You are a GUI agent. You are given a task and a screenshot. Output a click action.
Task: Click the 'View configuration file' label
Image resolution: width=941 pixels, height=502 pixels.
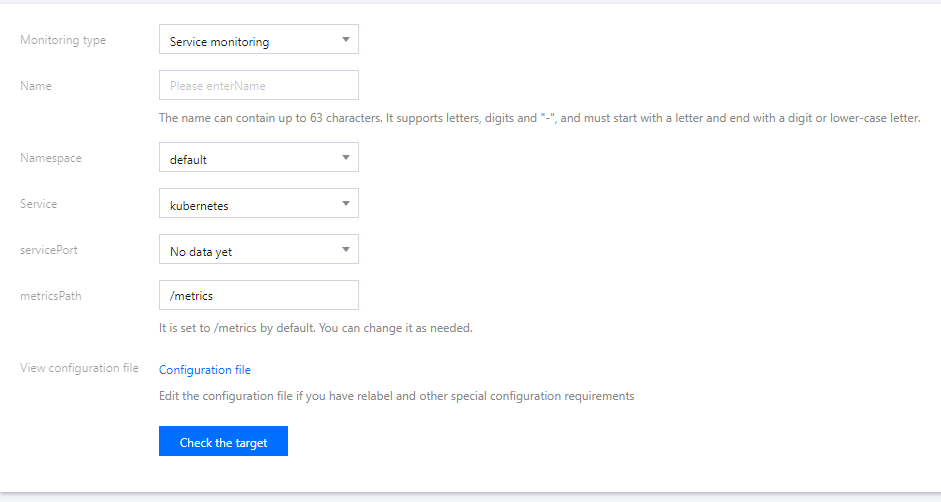click(x=79, y=368)
